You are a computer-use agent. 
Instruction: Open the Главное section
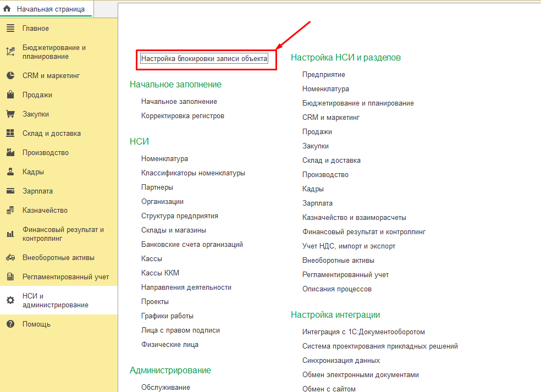(x=59, y=28)
